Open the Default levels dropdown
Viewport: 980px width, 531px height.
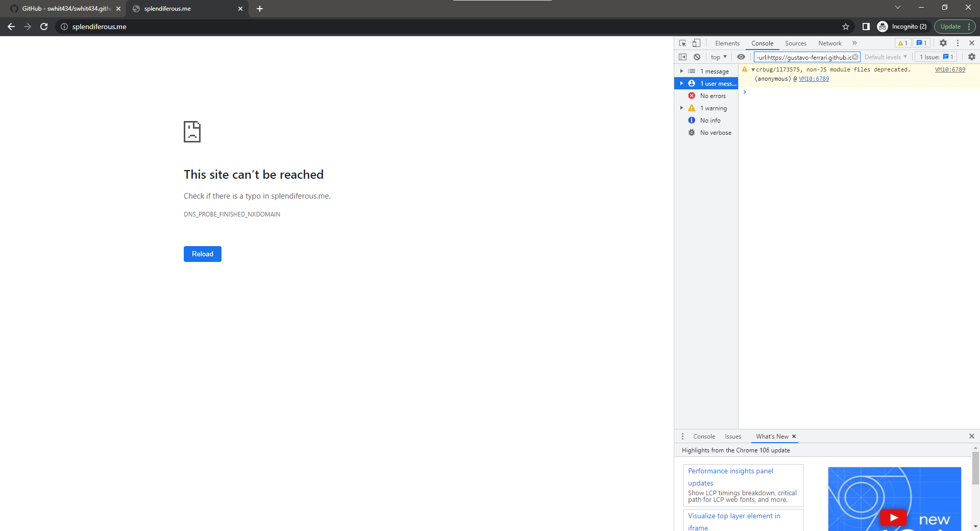pos(886,57)
